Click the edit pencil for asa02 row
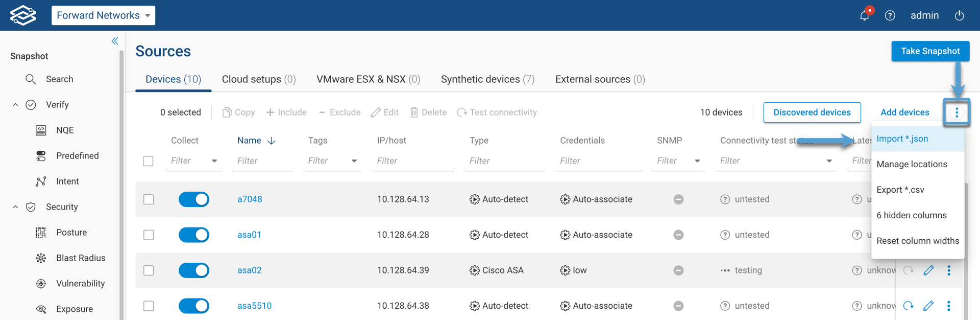Image resolution: width=980 pixels, height=320 pixels. click(x=928, y=270)
